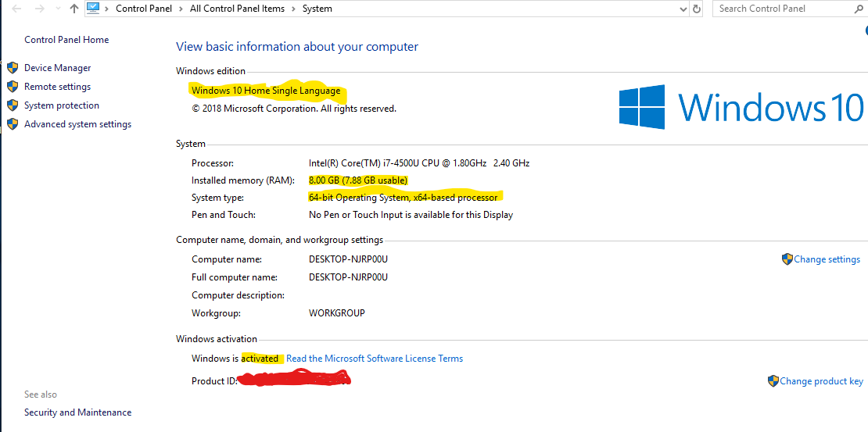Click the Change settings link
The width and height of the screenshot is (868, 432).
827,259
